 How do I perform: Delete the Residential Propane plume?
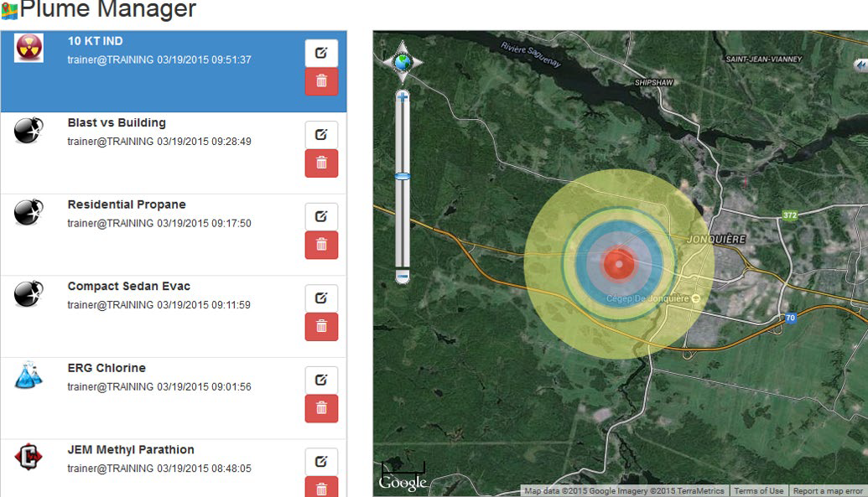coord(321,245)
